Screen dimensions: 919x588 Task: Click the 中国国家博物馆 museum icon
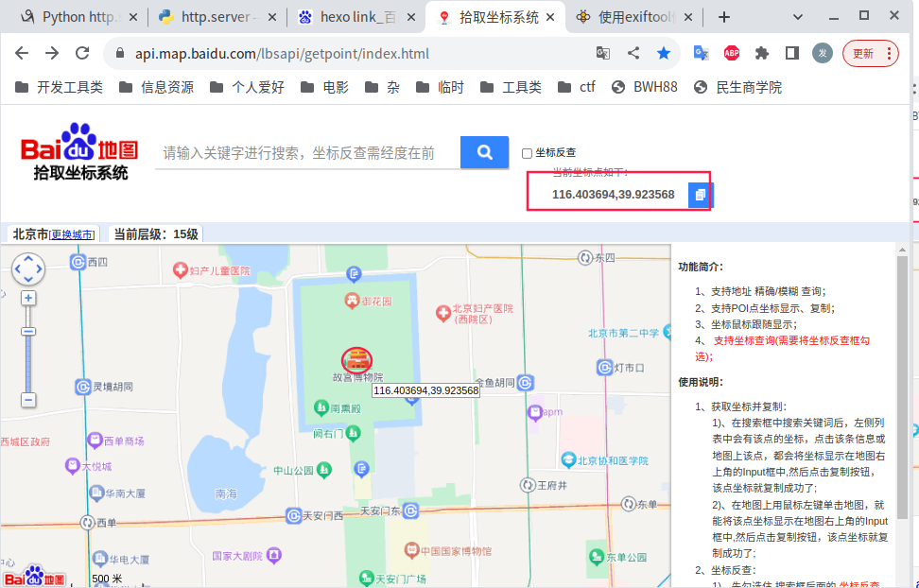[411, 550]
